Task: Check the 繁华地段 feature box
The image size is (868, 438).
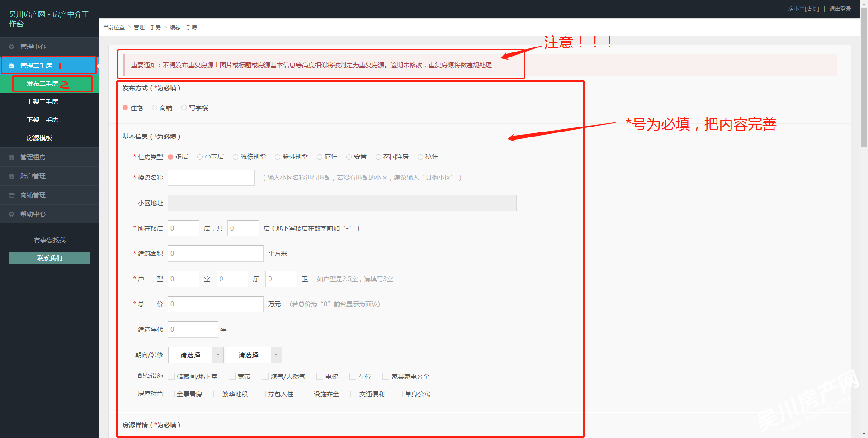Action: [217, 394]
